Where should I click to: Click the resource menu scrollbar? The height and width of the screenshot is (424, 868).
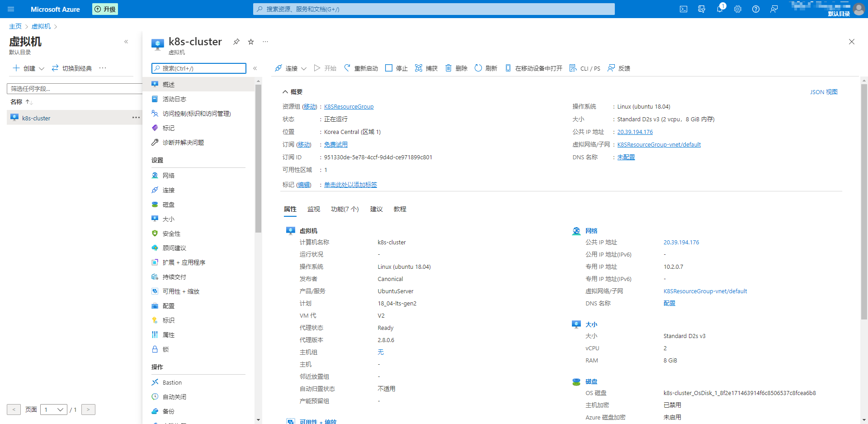[258, 158]
